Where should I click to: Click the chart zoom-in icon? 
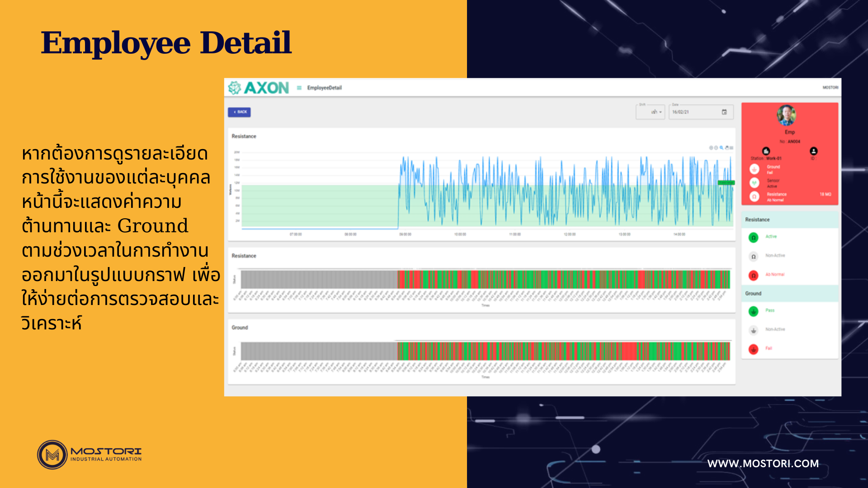pos(711,148)
